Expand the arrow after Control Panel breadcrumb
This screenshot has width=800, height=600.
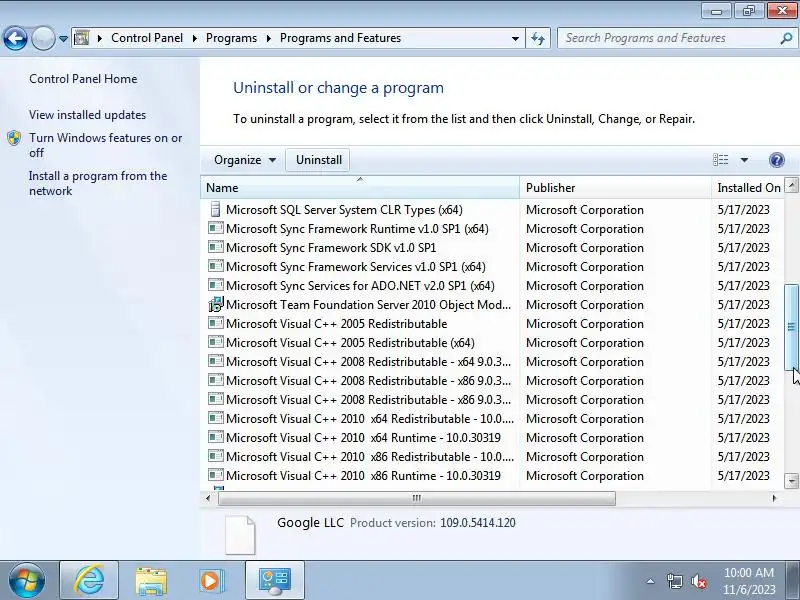click(x=194, y=38)
